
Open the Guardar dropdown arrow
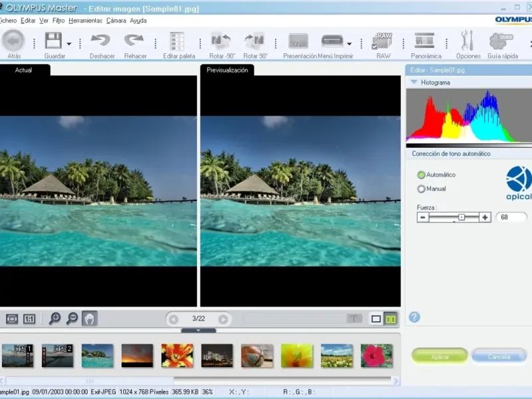(x=68, y=43)
